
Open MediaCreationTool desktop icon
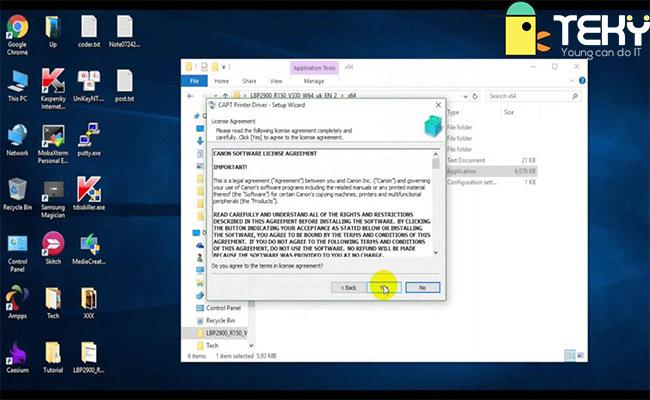89,249
